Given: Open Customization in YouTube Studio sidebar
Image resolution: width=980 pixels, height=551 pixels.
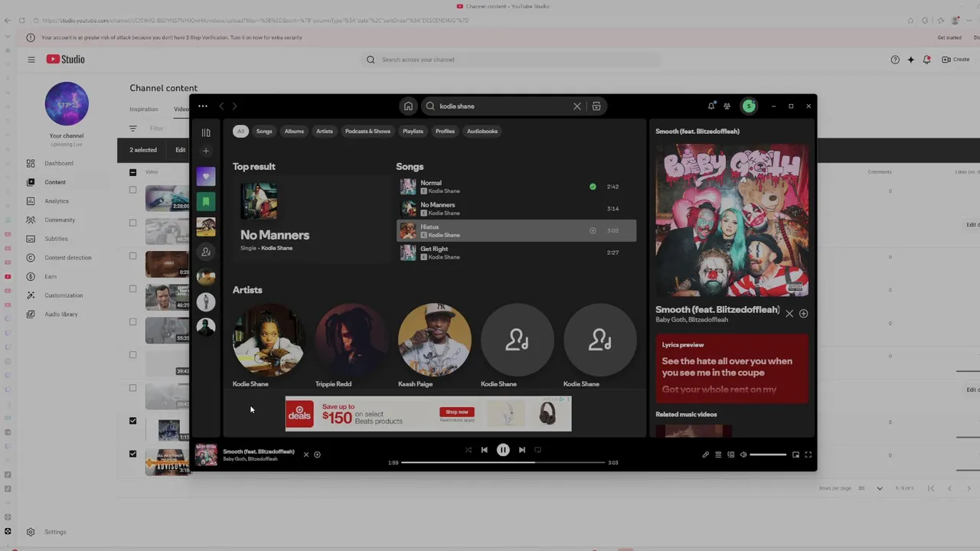Looking at the screenshot, I should click(x=63, y=295).
